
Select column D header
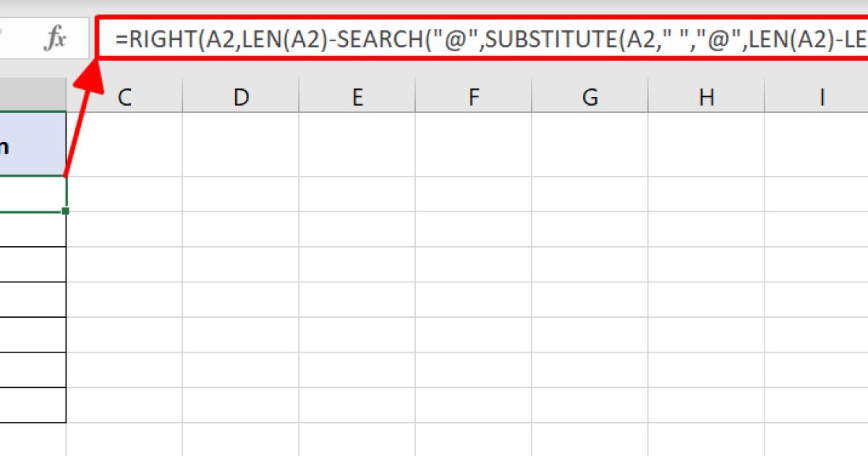coord(241,98)
